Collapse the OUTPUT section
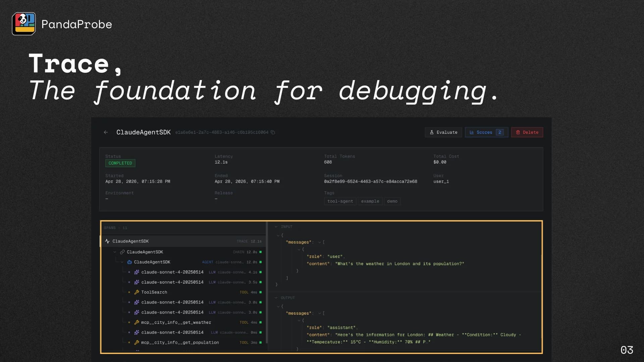The height and width of the screenshot is (362, 644). tap(276, 298)
